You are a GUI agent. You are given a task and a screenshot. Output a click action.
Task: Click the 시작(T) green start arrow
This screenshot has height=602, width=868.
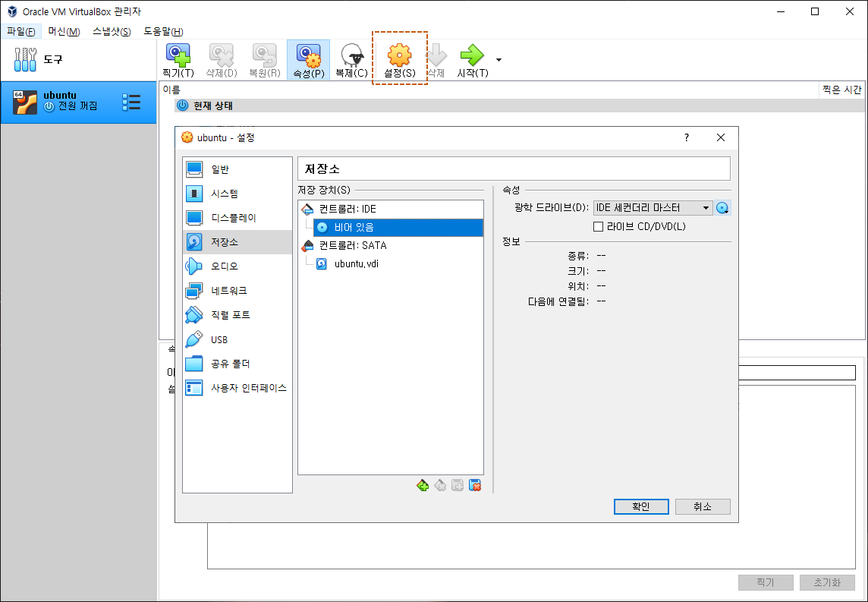tap(472, 60)
